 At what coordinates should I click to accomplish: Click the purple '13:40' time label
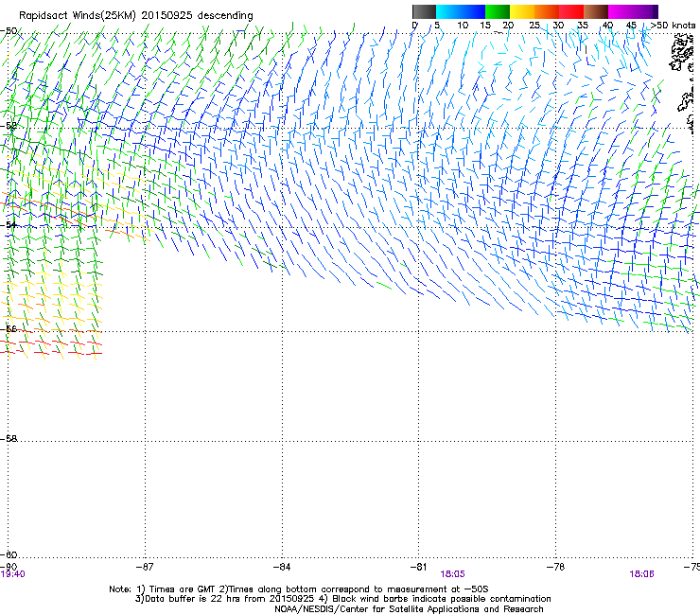[12, 574]
